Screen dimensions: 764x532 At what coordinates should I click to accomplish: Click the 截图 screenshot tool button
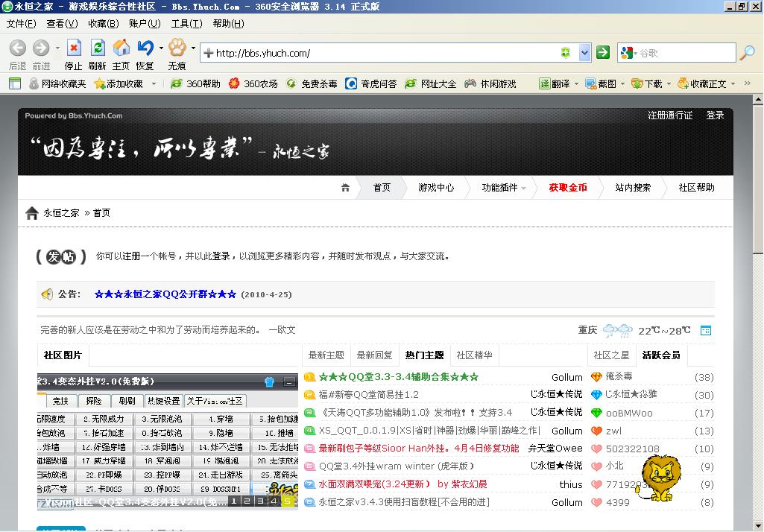[601, 83]
